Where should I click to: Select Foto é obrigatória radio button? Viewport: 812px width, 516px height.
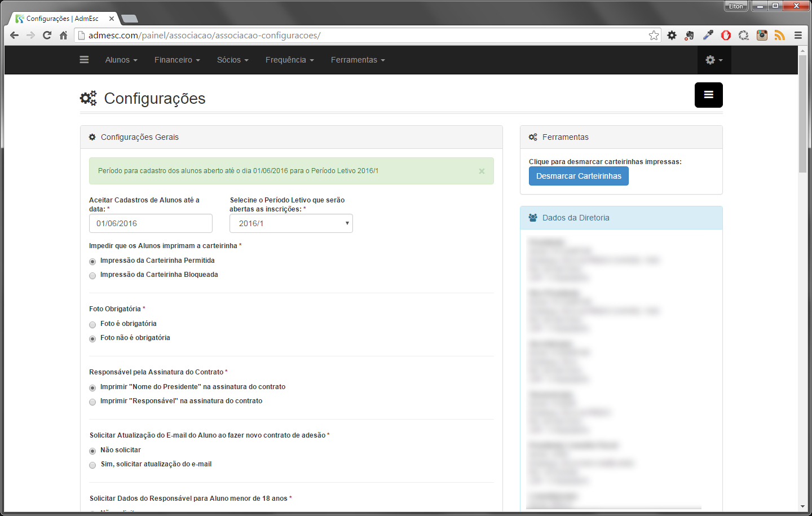(x=92, y=325)
